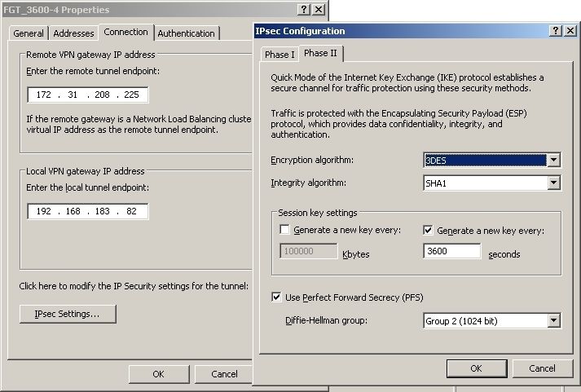Click the 'Enter the remote tunnel endpoint' label
This screenshot has width=581, height=392.
coord(93,71)
